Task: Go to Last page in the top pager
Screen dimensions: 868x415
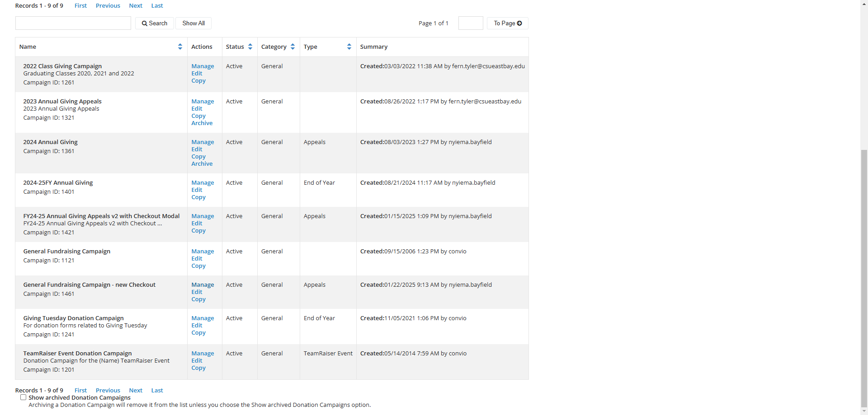Action: [x=157, y=5]
